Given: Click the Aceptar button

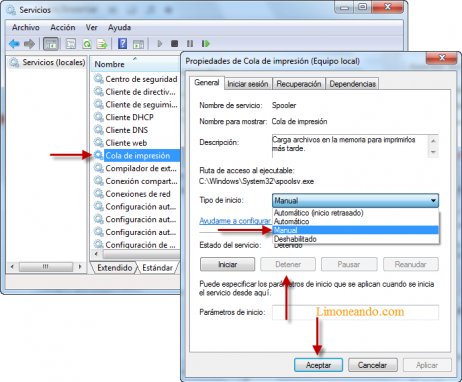Looking at the screenshot, I should (x=318, y=365).
